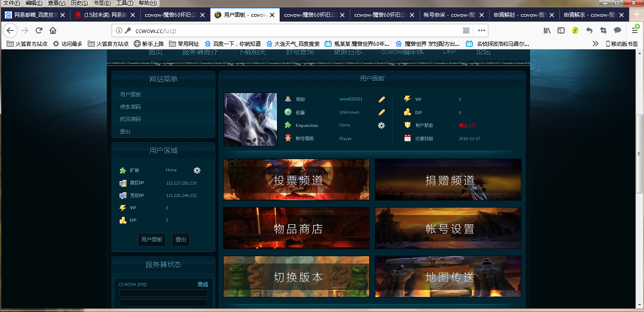Open the page actions three-dot menu
The height and width of the screenshot is (312, 644).
(481, 30)
